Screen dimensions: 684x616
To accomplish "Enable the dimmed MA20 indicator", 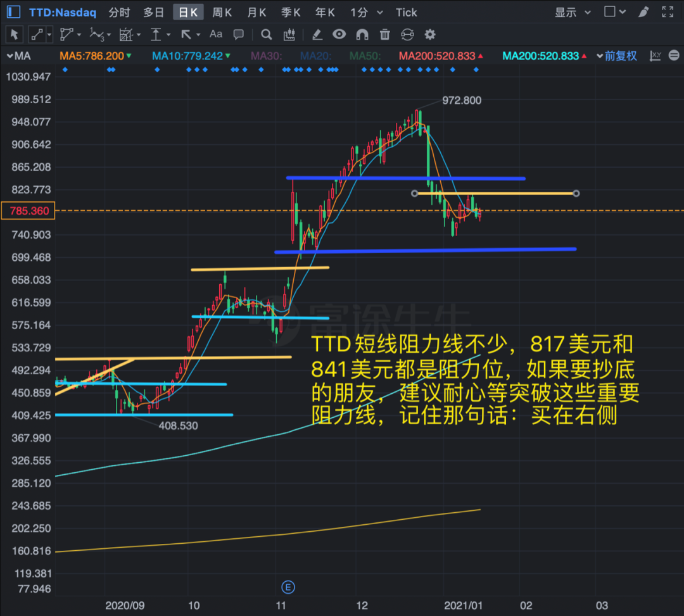I will (316, 56).
